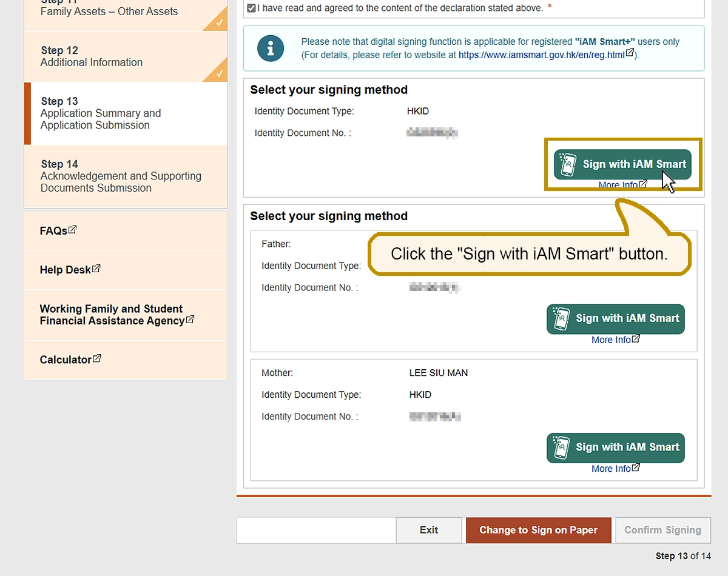Open More Info link in Father section
728x576 pixels.
(x=611, y=340)
